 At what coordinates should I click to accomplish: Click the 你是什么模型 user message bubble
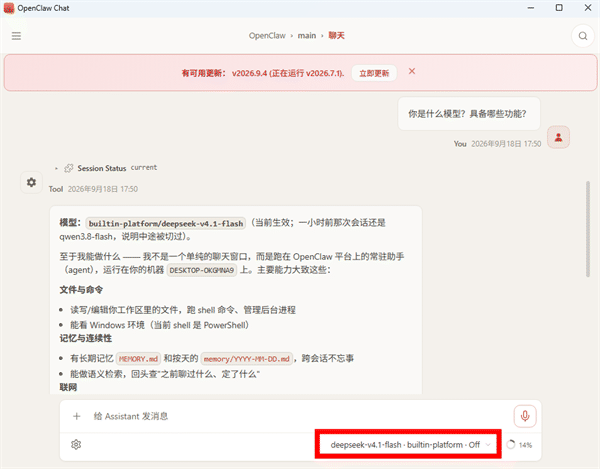(x=469, y=114)
